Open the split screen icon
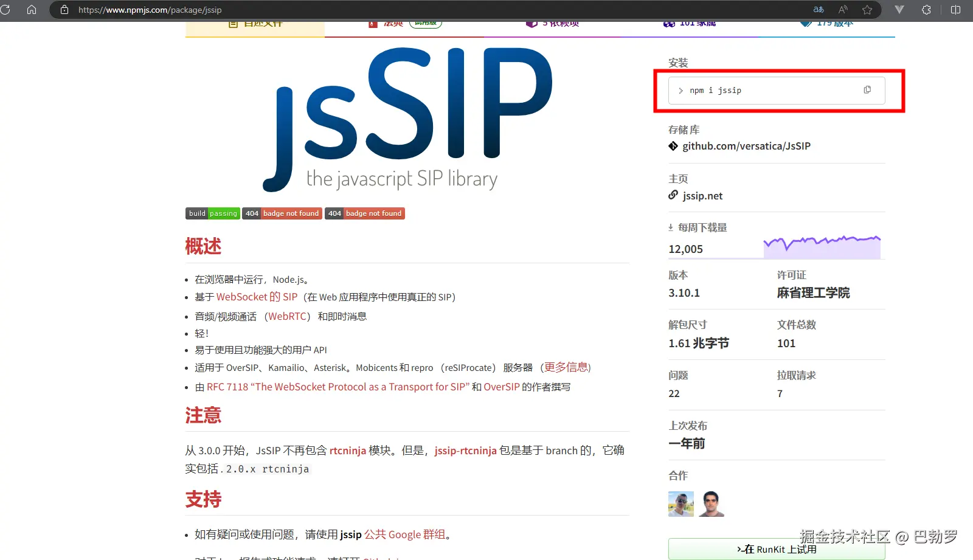The height and width of the screenshot is (560, 973). pyautogui.click(x=955, y=9)
